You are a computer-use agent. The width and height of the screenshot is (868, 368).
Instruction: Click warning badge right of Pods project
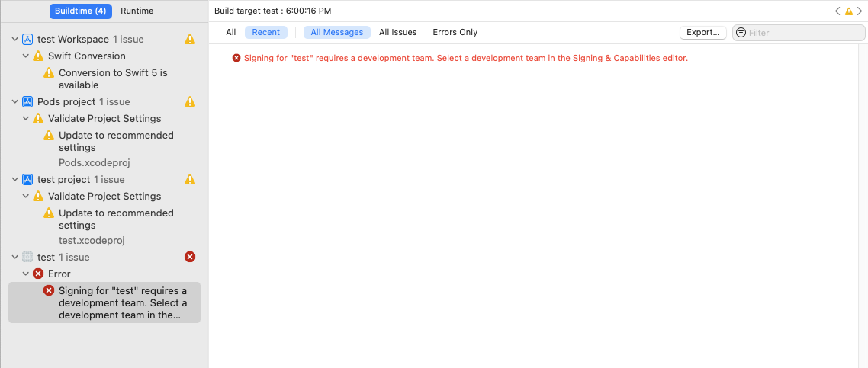[190, 101]
